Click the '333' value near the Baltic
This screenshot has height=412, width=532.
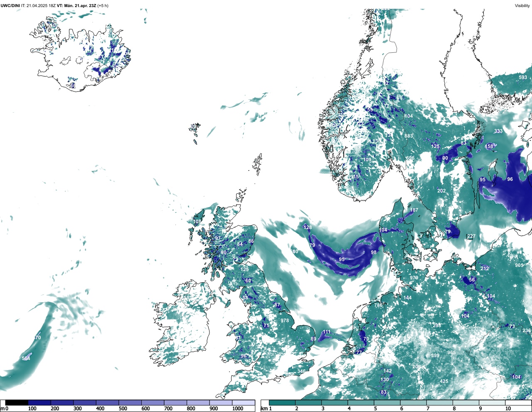[498, 131]
